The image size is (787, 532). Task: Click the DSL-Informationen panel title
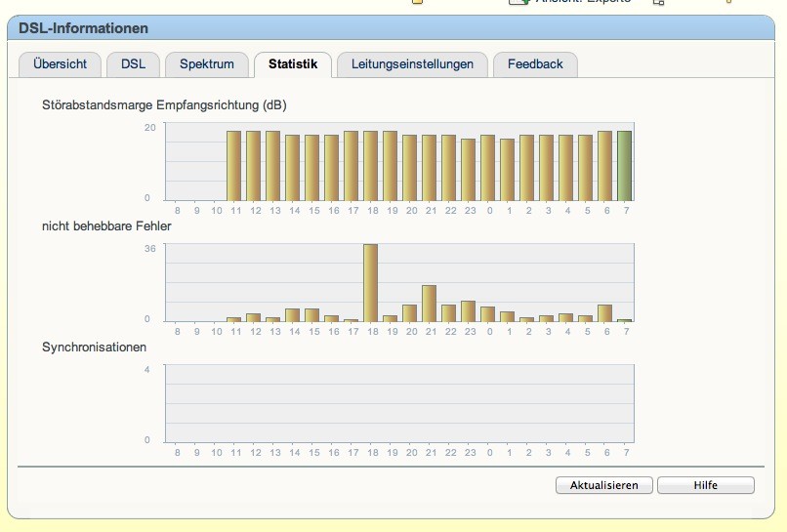83,28
